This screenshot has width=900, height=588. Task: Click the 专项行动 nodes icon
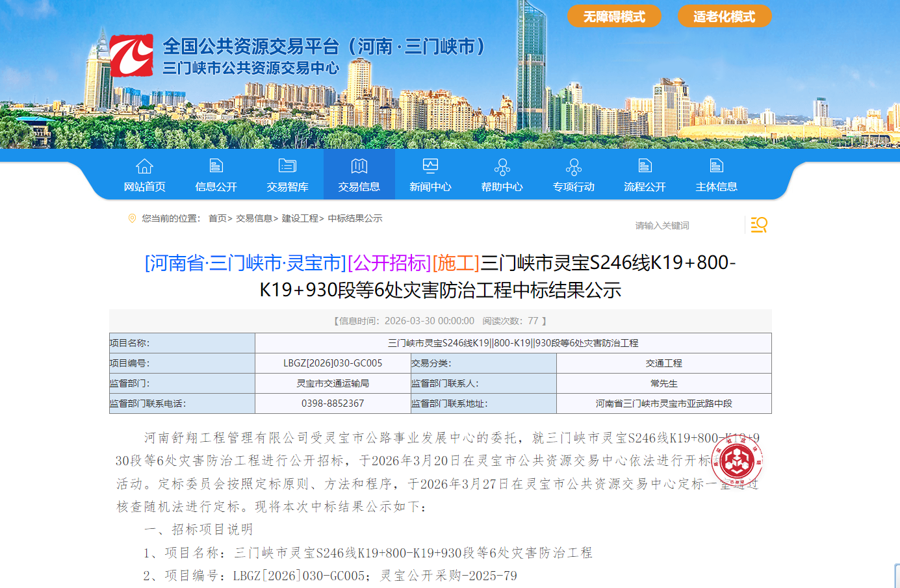(573, 167)
